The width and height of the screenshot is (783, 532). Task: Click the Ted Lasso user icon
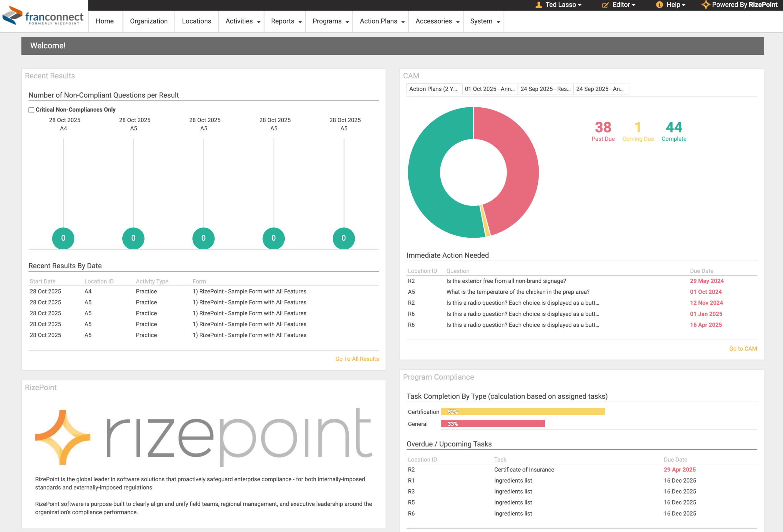pyautogui.click(x=538, y=5)
